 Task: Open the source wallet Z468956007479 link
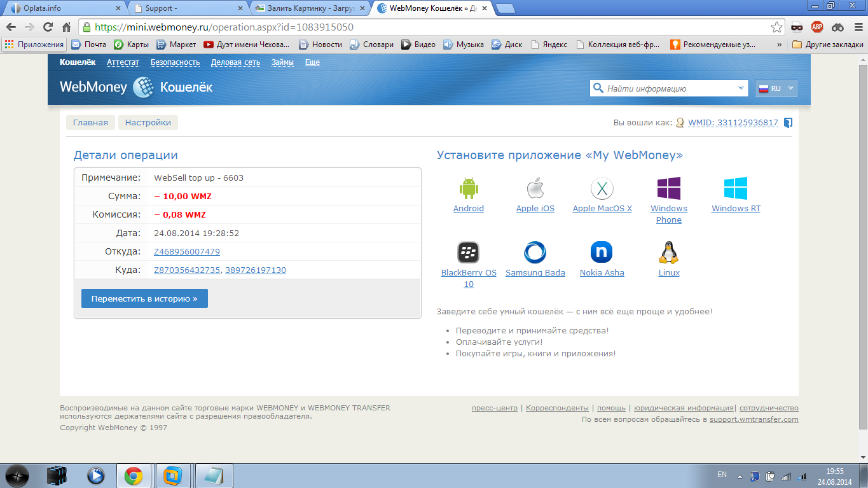[x=187, y=252]
